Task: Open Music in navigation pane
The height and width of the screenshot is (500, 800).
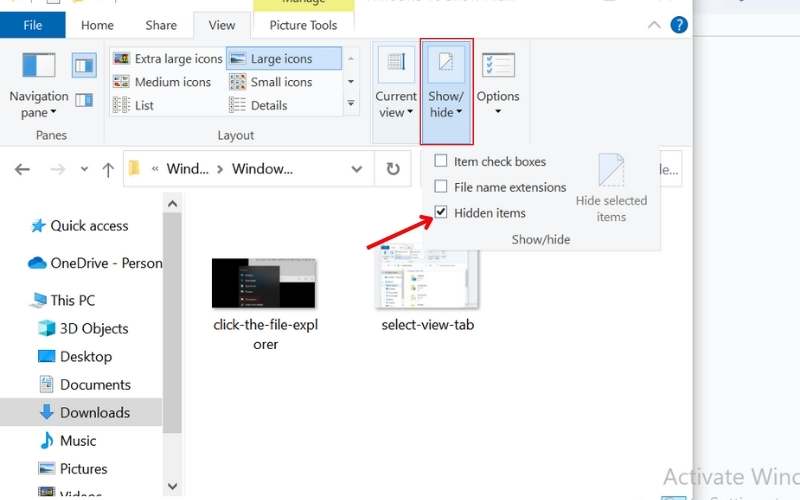Action: 68,440
